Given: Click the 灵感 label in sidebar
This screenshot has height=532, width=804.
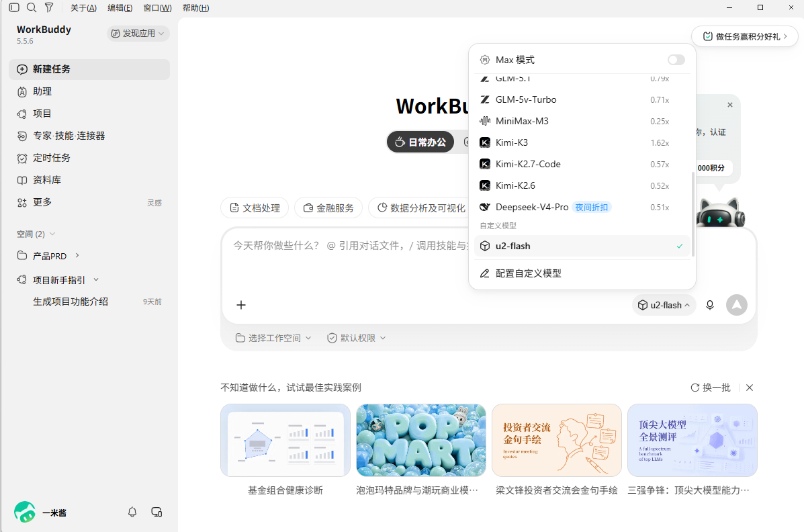Looking at the screenshot, I should coord(154,203).
